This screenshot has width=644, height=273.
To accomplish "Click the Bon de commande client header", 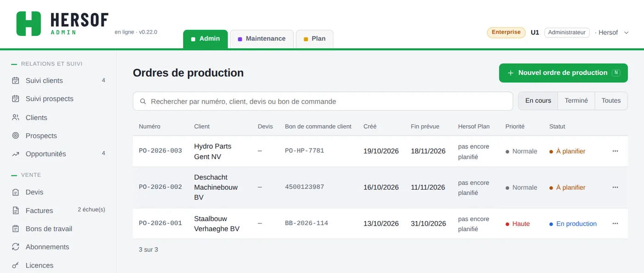I will coord(318,126).
